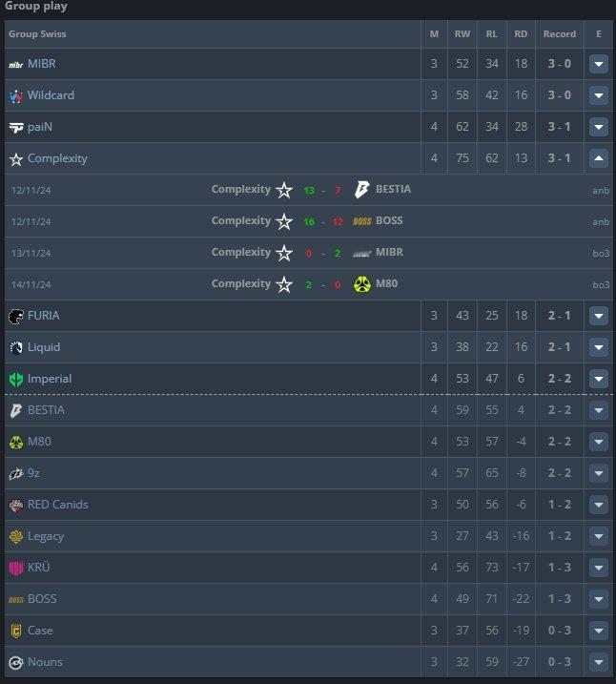Screen dimensions: 616x684
Task: Expand MIBR match details
Action: pyautogui.click(x=599, y=64)
